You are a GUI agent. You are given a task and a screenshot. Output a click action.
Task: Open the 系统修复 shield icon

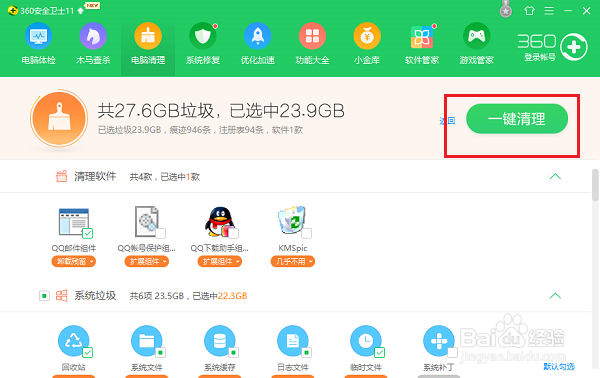click(203, 36)
